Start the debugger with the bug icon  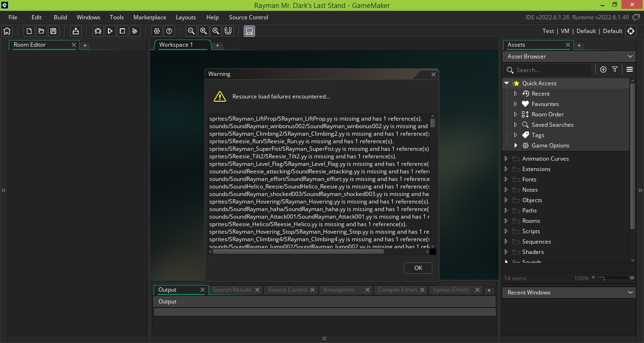coord(98,31)
